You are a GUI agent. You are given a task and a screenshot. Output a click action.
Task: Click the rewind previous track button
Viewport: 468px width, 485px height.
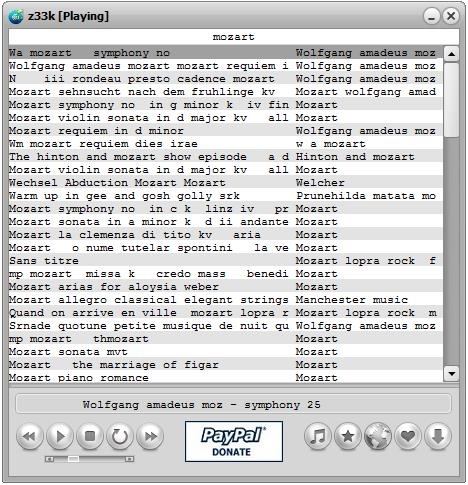pos(30,436)
